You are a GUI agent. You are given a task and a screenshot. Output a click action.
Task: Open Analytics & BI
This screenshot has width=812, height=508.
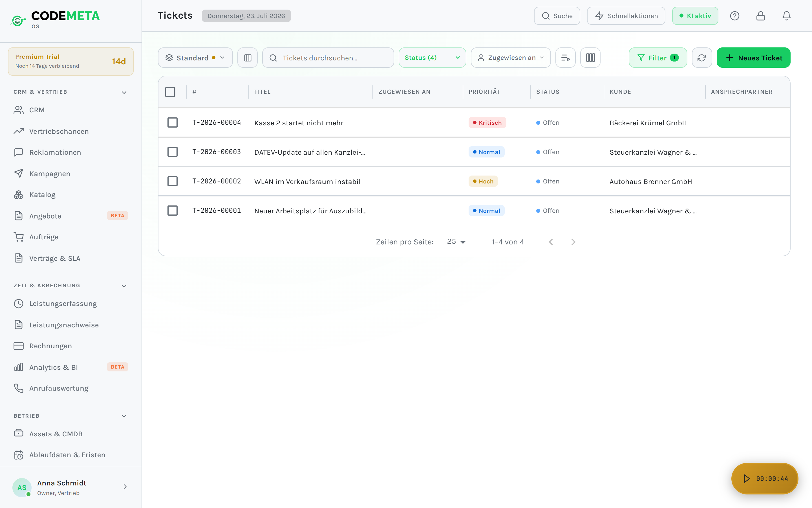(x=70, y=367)
